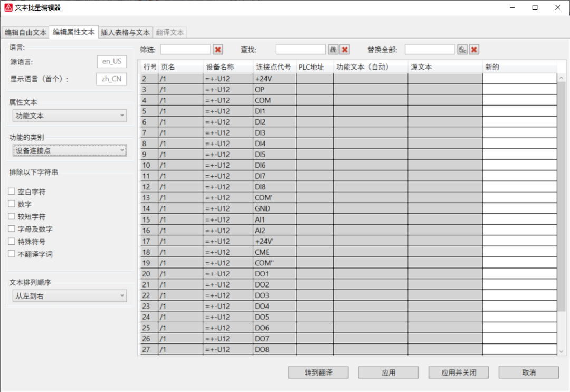Click the scrollbar down arrow

pyautogui.click(x=561, y=351)
